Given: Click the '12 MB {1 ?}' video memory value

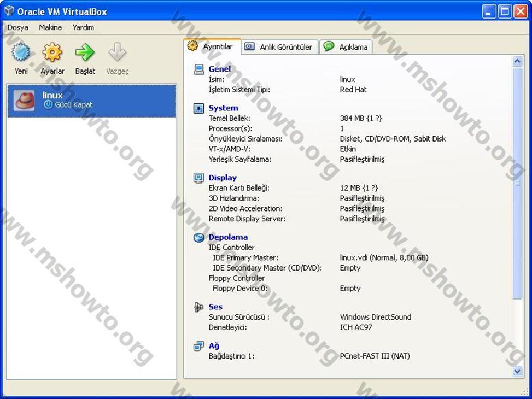Looking at the screenshot, I should pyautogui.click(x=359, y=188).
